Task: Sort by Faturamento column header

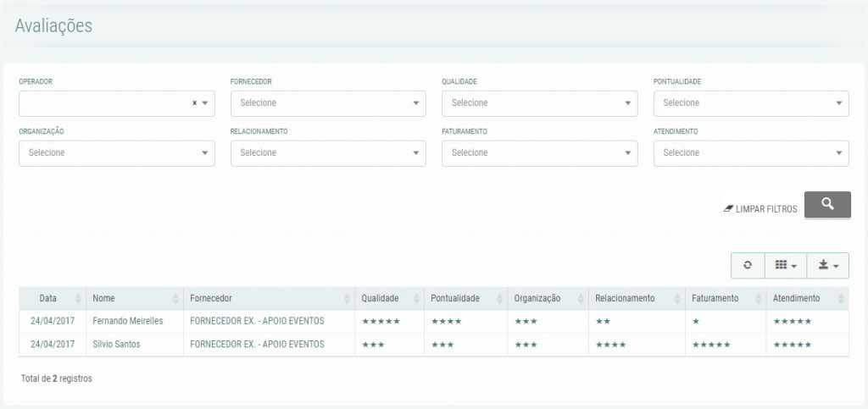Action: coord(726,298)
